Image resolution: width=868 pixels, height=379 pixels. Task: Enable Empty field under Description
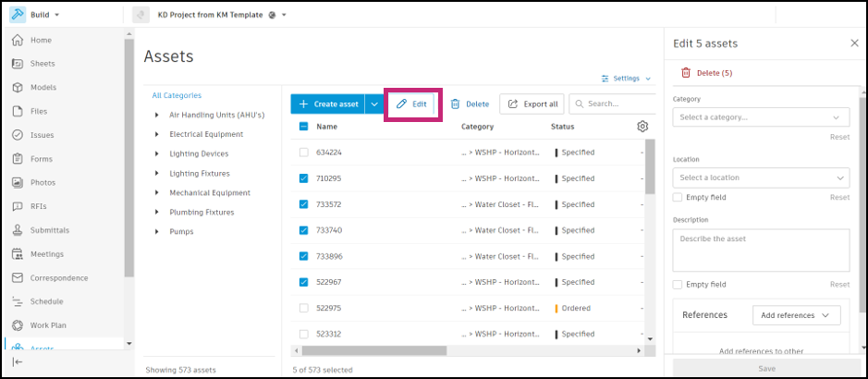(x=677, y=285)
